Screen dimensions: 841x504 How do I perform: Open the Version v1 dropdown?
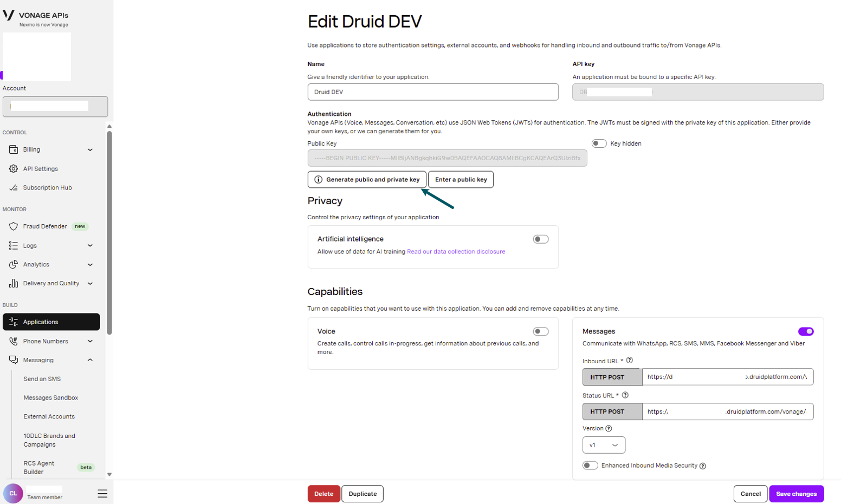[604, 445]
